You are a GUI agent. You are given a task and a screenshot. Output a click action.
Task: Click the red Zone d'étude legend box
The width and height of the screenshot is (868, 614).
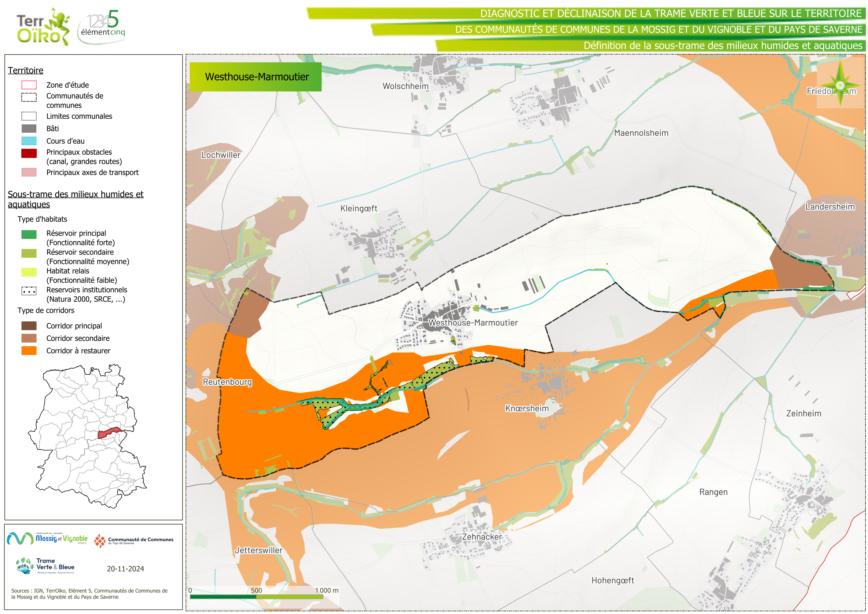click(x=29, y=85)
